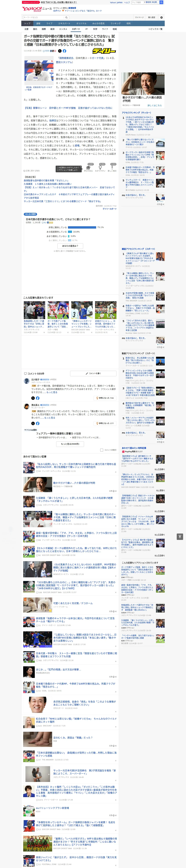Open the ライブ navigation tab
Screen dimensions: 186x868
(x=49, y=24)
